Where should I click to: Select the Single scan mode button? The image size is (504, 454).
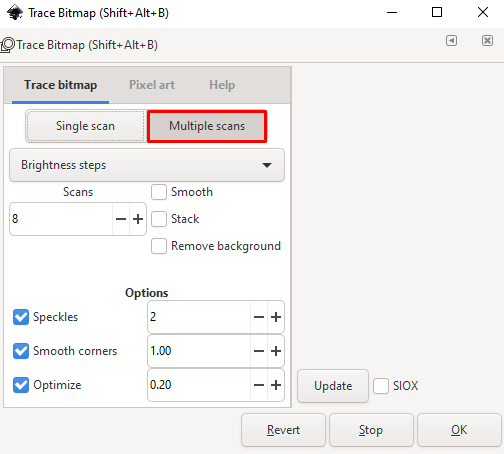click(x=86, y=126)
